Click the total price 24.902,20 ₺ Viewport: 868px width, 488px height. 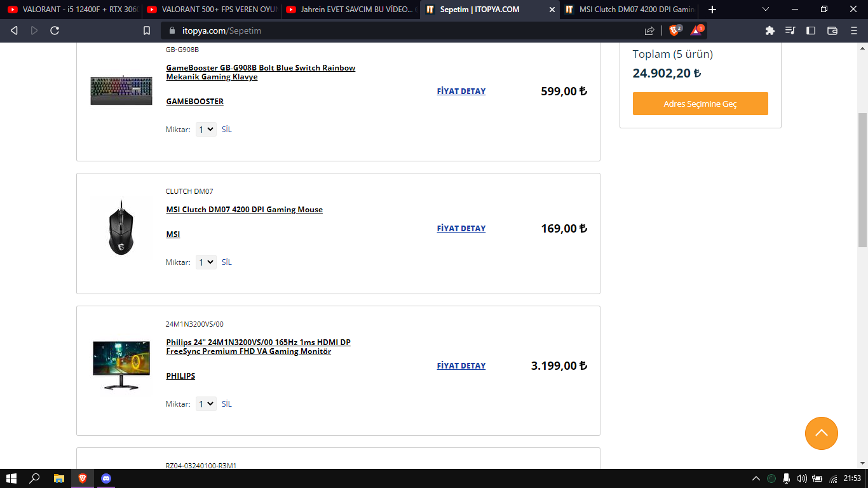coord(667,73)
